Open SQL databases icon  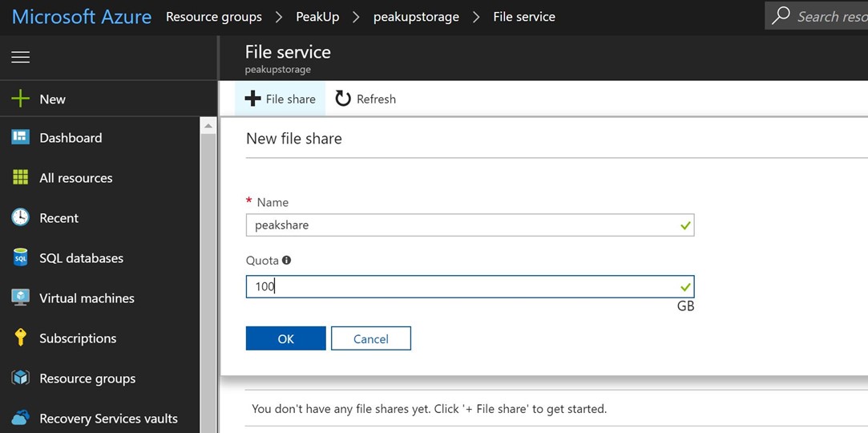tap(21, 258)
